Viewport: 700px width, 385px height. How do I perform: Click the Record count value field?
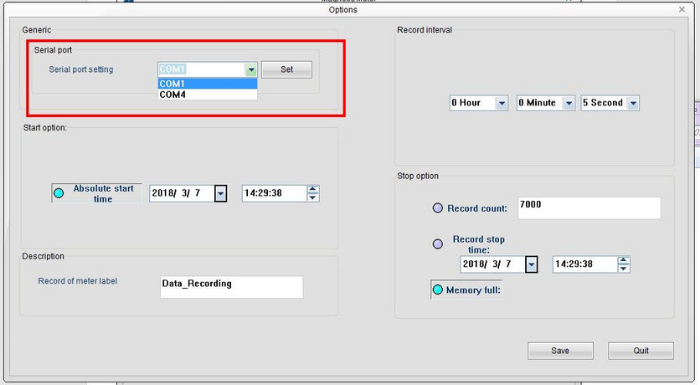(589, 208)
